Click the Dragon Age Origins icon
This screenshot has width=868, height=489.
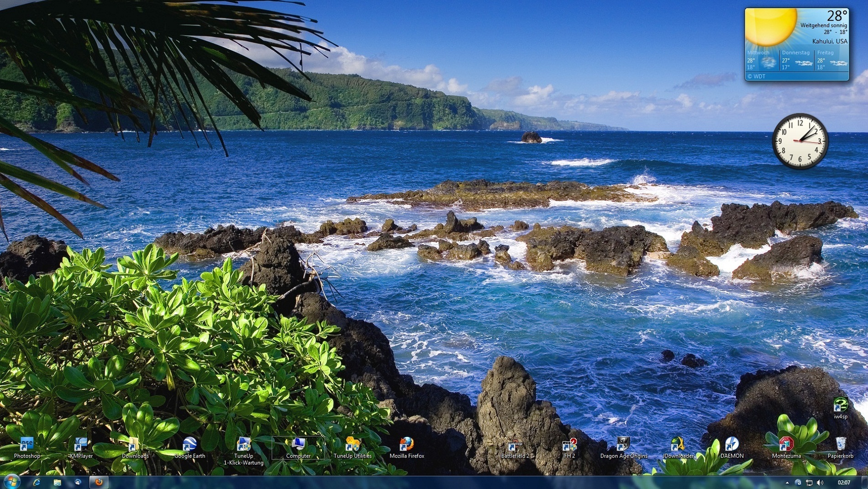pos(623,445)
